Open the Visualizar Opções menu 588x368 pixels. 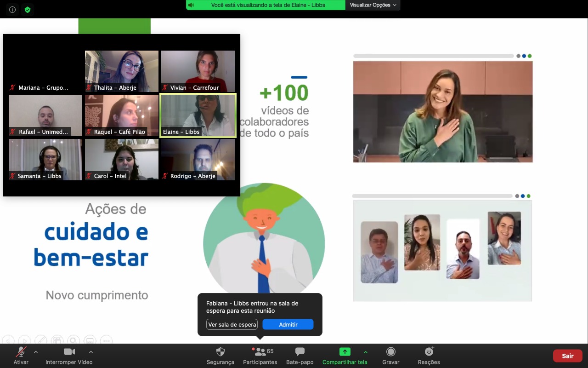pos(373,5)
